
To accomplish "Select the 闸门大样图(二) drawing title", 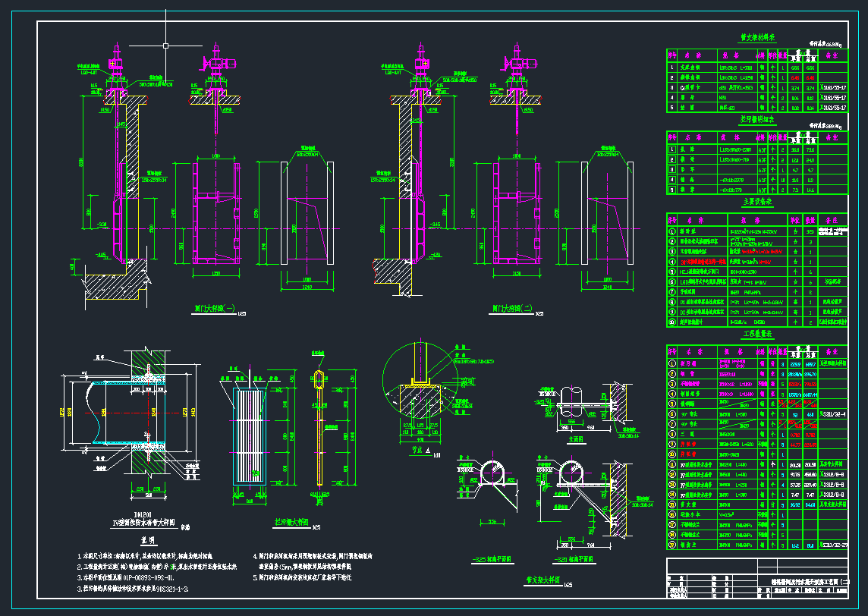I will 513,309.
